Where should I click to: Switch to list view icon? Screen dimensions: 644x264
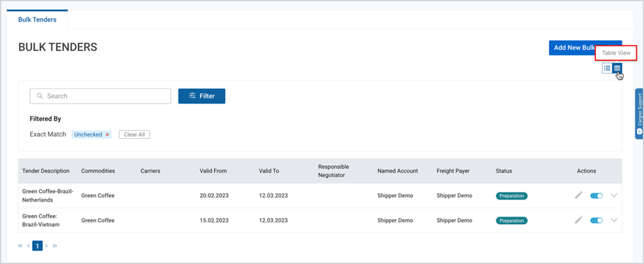click(x=607, y=68)
